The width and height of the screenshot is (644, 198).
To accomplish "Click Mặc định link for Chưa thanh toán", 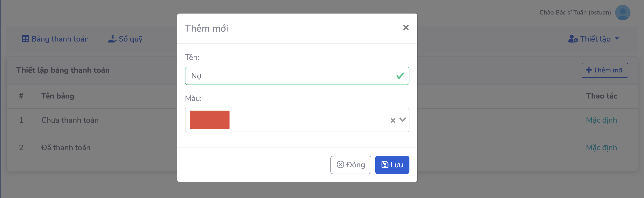I will pyautogui.click(x=601, y=120).
